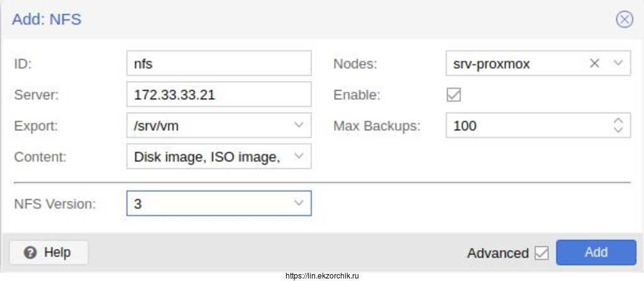Toggle the Enable checkbox
Viewport: 644px width, 281px height.
point(453,95)
